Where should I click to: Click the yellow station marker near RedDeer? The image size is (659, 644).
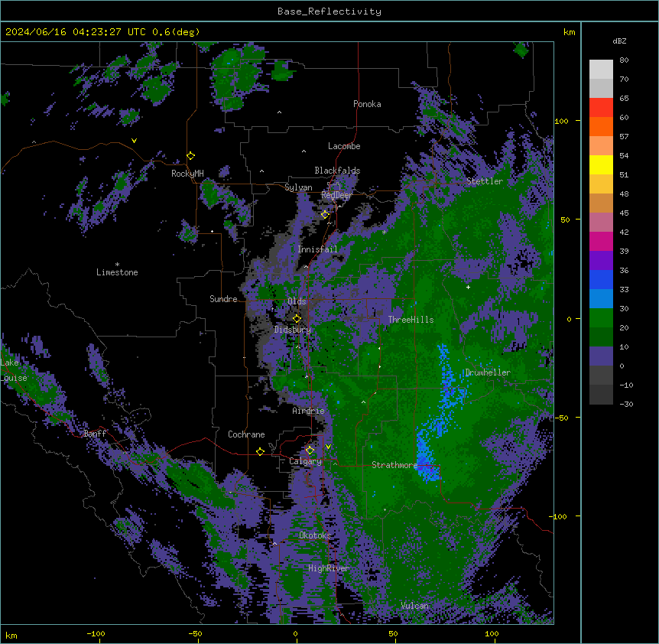(x=325, y=214)
